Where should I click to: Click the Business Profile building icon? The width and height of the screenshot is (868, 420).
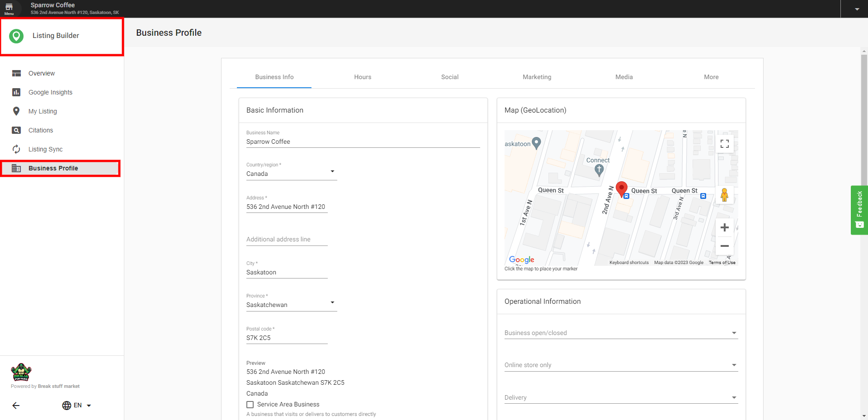16,168
